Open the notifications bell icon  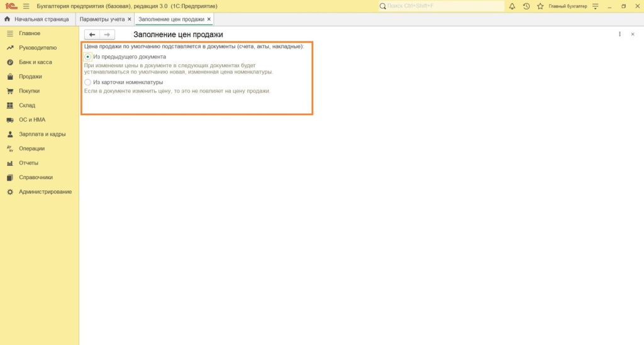pyautogui.click(x=512, y=6)
